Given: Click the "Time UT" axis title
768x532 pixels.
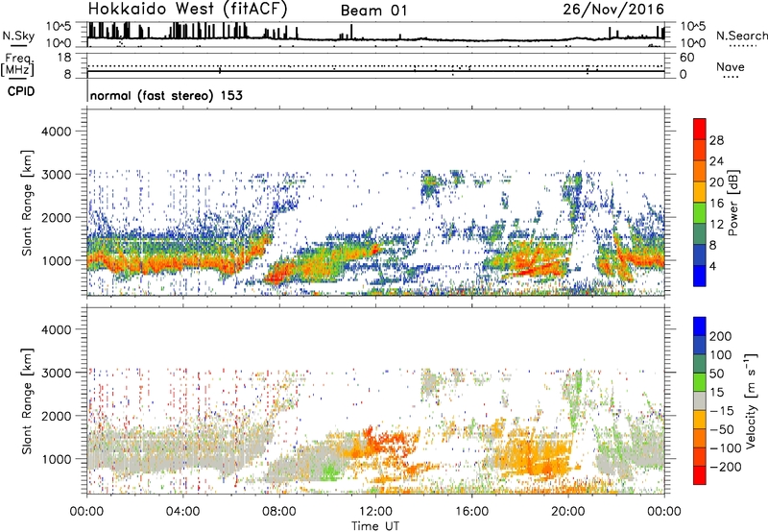Looking at the screenshot, I should (375, 525).
